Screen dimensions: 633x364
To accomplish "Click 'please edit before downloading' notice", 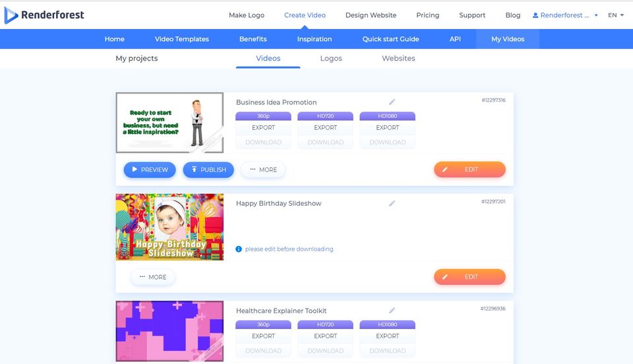I will pyautogui.click(x=289, y=249).
